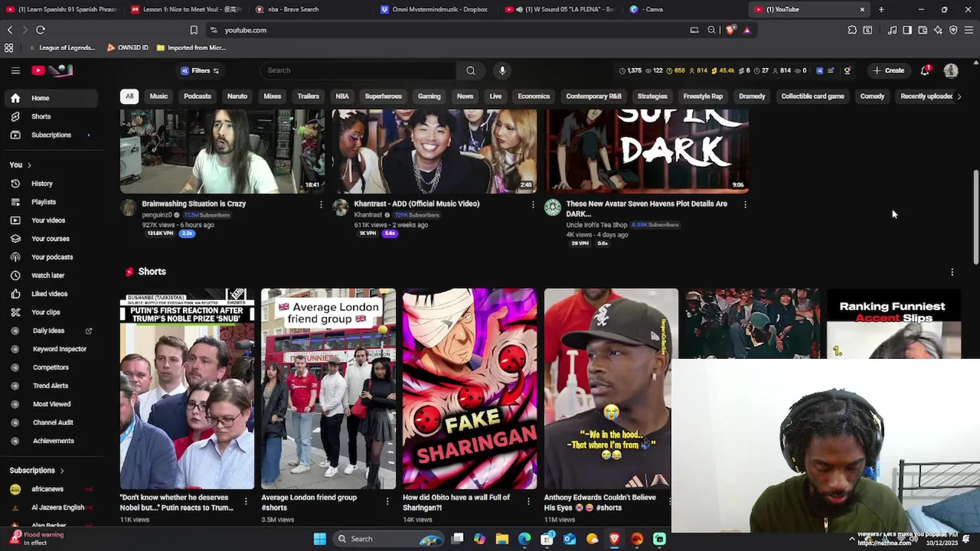Screen dimensions: 980x551
Task: Expand the You section chevron
Action: 29,165
